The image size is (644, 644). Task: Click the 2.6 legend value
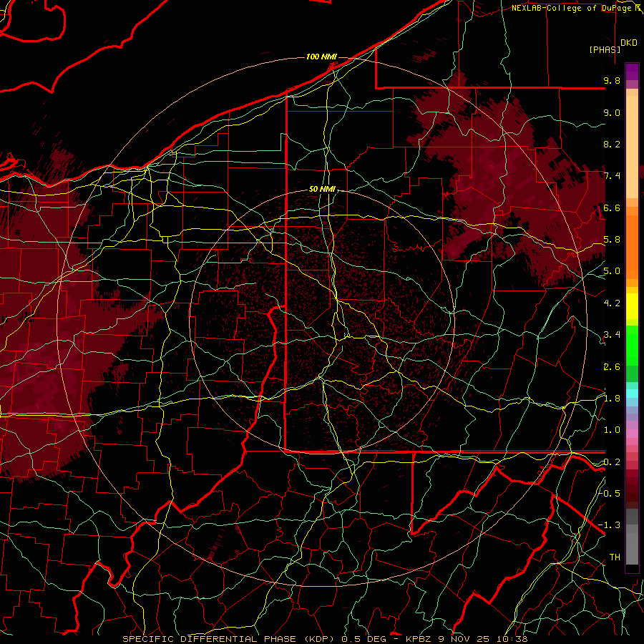(612, 367)
